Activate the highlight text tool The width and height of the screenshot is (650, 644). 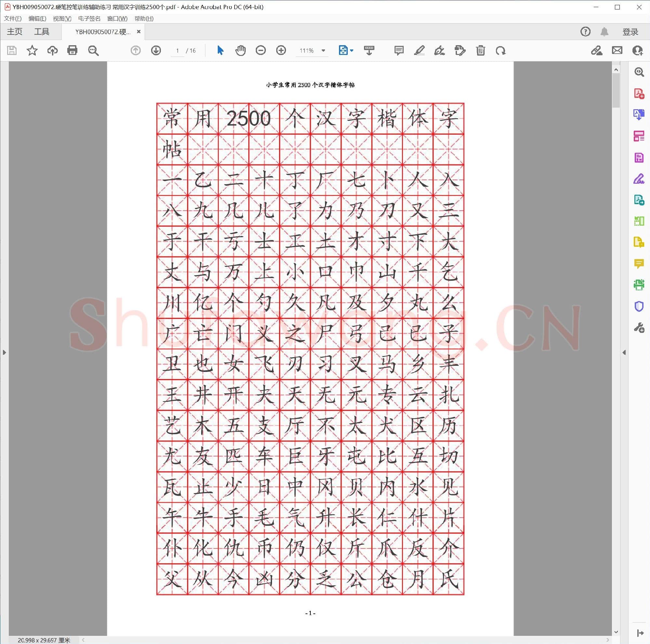click(x=419, y=50)
